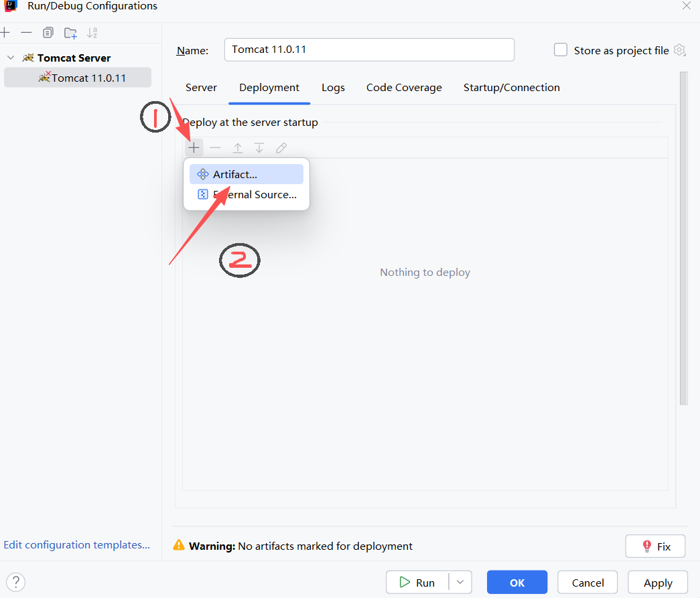Remove the selected configuration
The height and width of the screenshot is (598, 700).
[26, 33]
